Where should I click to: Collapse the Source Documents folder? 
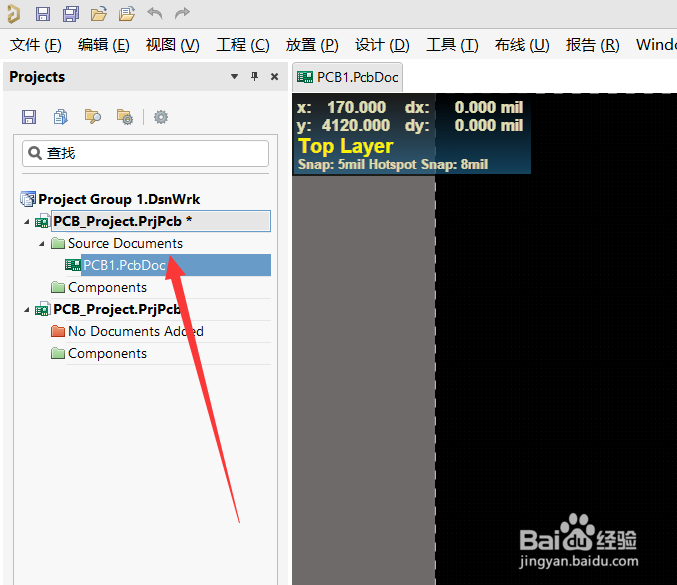tap(42, 244)
